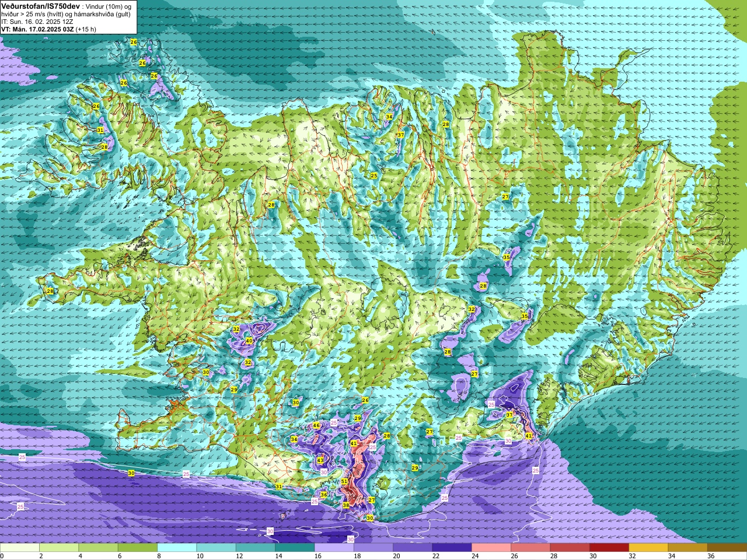The height and width of the screenshot is (560, 747).
Task: Click the yellow '46' maximum gust label
Action: pos(316,426)
